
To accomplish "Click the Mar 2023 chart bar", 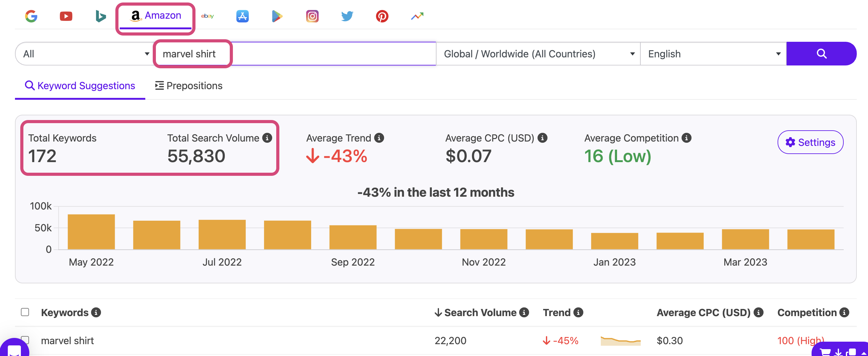I will pyautogui.click(x=745, y=239).
